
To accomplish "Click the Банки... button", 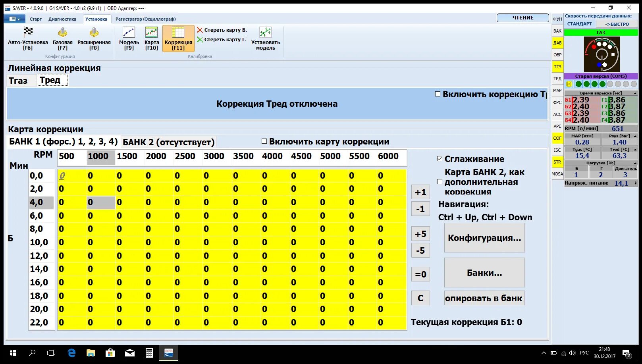I will (x=484, y=273).
